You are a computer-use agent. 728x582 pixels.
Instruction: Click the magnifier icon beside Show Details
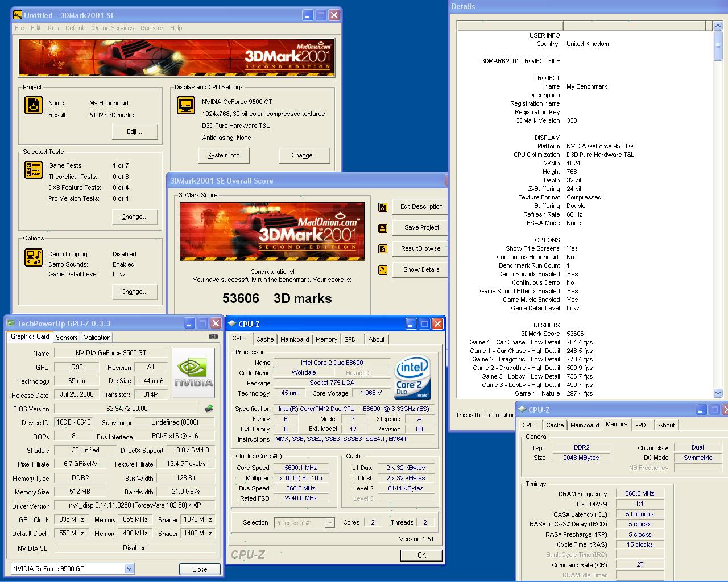[x=383, y=270]
